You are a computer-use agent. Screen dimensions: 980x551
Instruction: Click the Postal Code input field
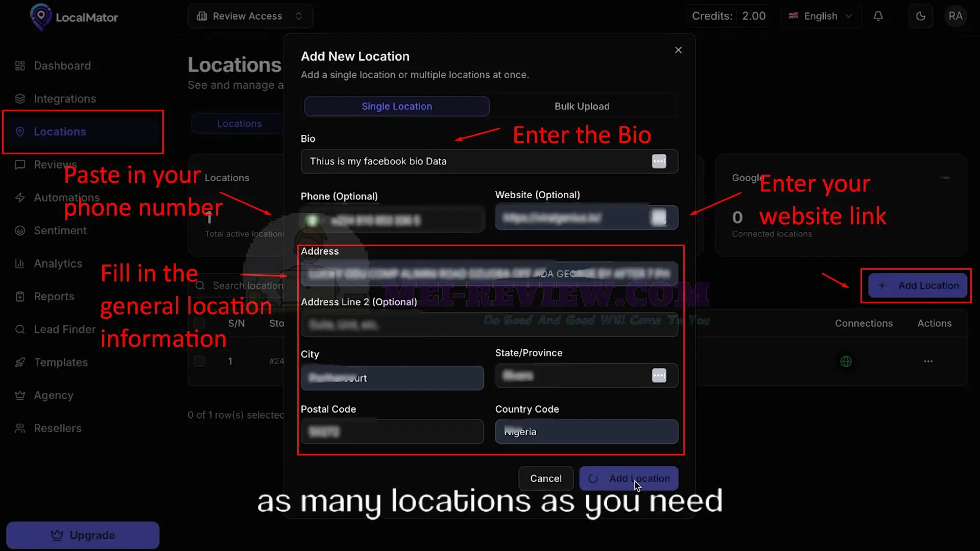[x=392, y=432]
